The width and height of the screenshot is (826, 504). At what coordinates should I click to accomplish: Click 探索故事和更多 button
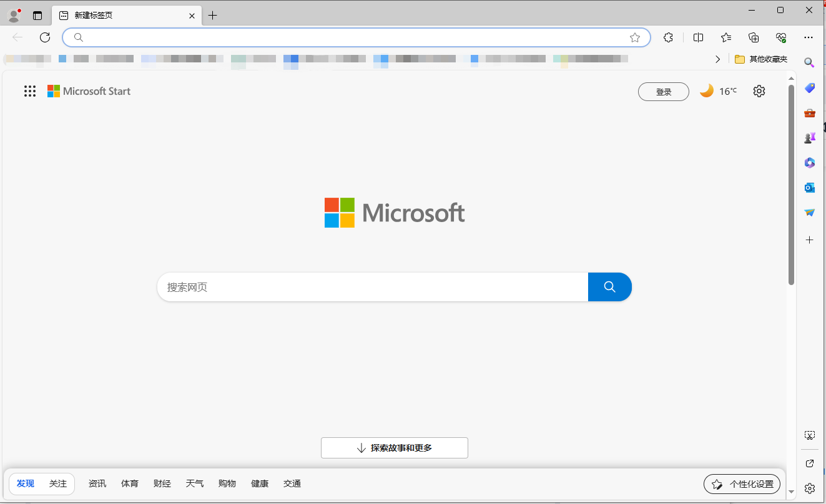[x=395, y=448]
